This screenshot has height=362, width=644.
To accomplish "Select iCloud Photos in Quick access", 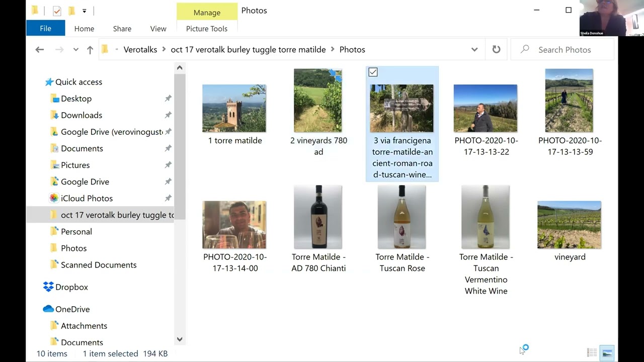I will tap(87, 198).
